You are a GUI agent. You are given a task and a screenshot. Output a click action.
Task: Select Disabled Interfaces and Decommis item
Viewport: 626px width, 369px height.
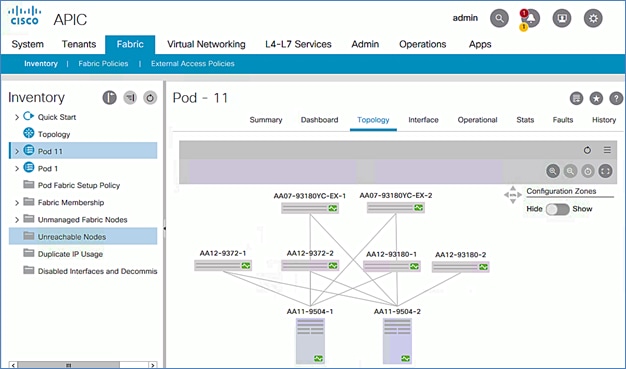(x=97, y=271)
